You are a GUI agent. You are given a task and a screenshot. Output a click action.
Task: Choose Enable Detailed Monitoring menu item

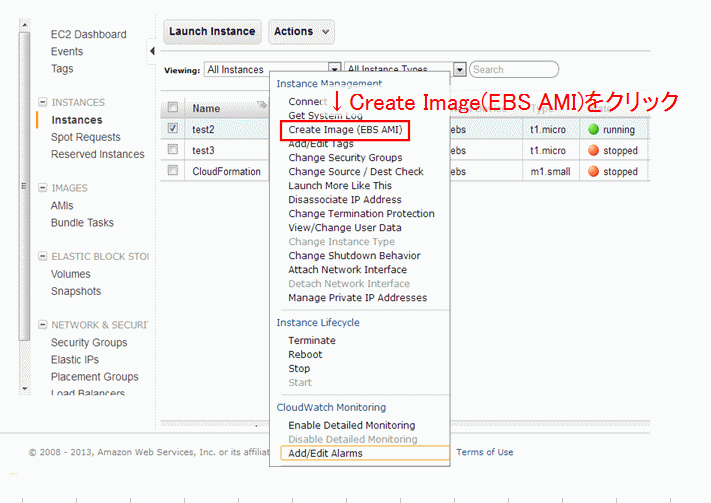pyautogui.click(x=352, y=425)
